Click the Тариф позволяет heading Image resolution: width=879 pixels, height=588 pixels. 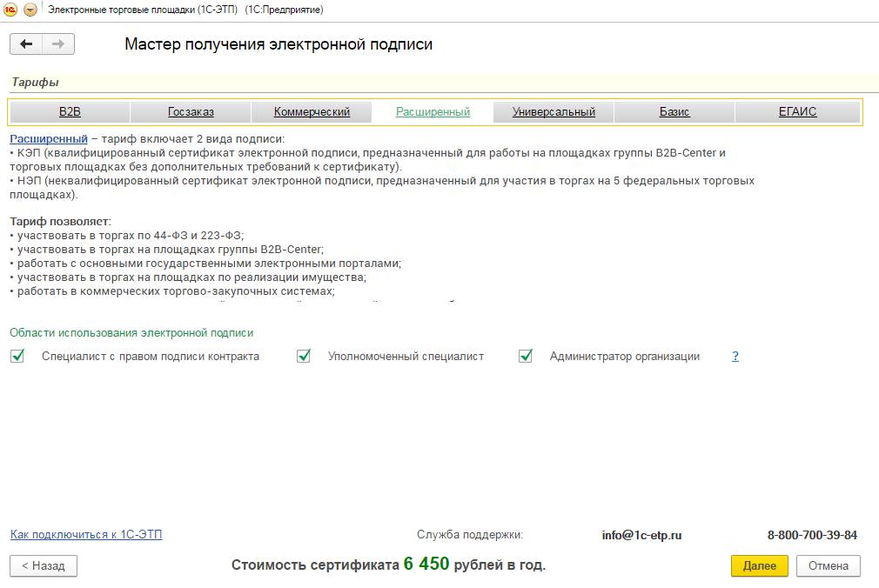[x=61, y=222]
